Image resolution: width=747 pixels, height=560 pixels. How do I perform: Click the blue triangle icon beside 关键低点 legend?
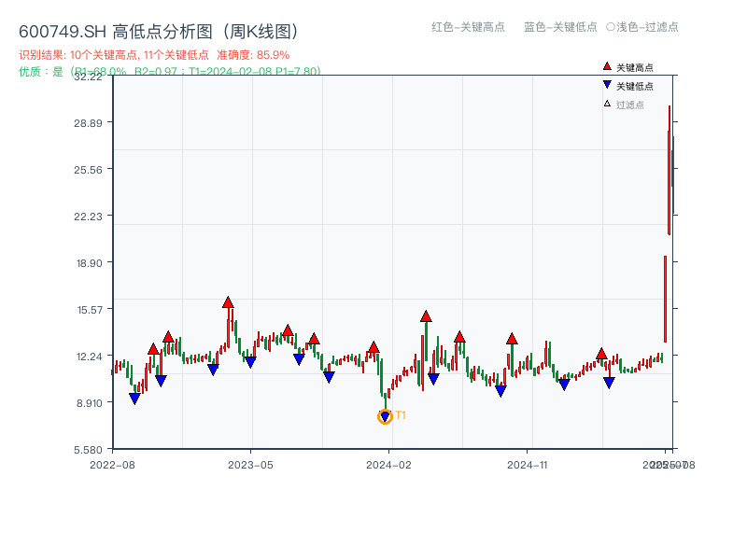(607, 85)
